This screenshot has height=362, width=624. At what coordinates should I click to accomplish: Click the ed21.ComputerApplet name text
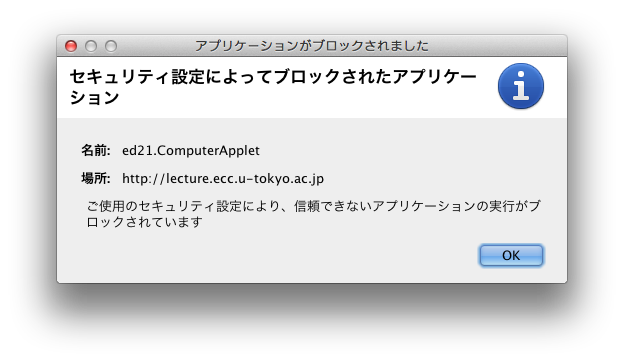191,150
